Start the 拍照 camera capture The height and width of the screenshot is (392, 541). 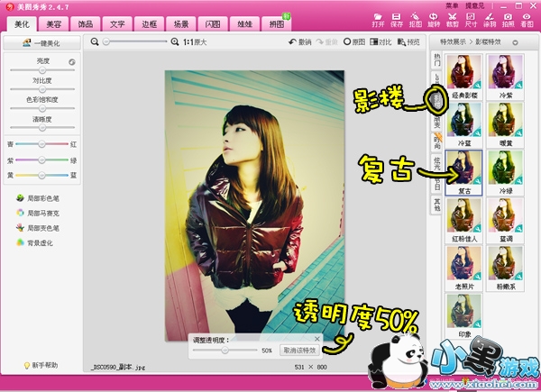[x=509, y=21]
